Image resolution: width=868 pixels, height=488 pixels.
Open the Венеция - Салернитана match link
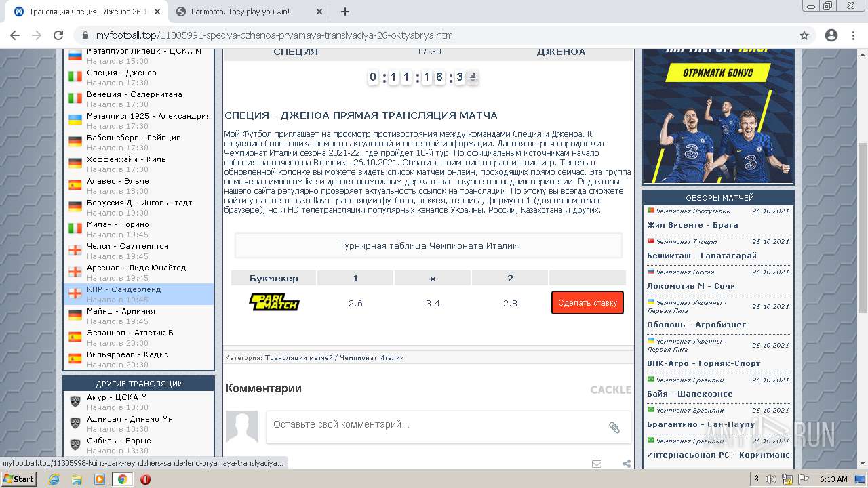click(x=134, y=94)
